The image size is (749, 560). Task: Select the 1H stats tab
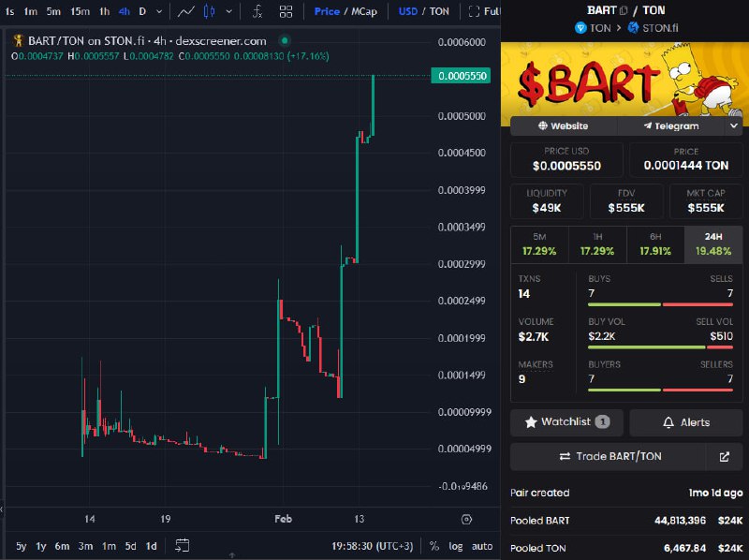(597, 244)
